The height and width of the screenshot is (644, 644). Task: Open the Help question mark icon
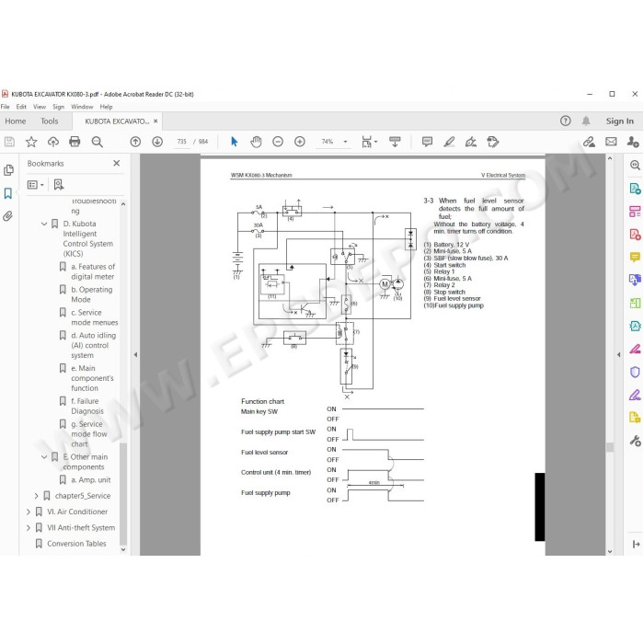[566, 121]
